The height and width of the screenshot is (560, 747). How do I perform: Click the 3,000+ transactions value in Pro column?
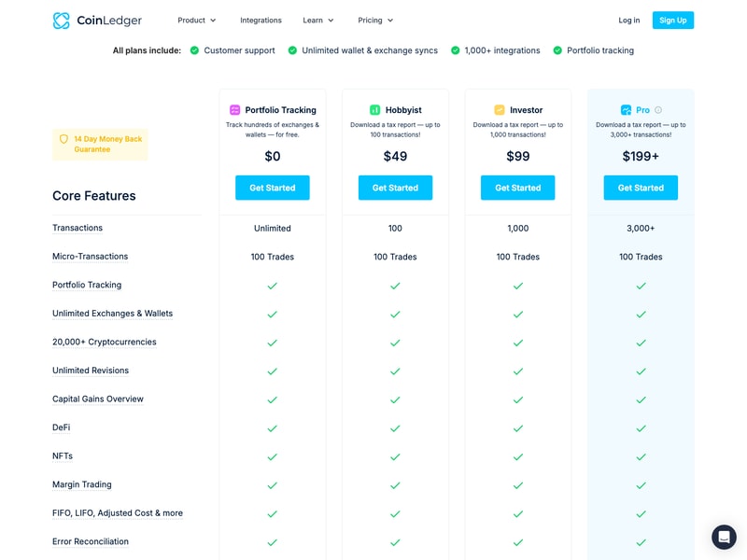pos(641,228)
